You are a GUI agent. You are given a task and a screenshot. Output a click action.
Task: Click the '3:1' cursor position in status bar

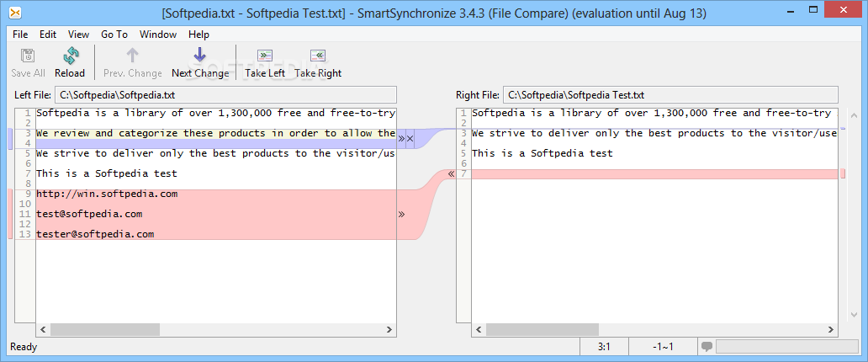(604, 347)
